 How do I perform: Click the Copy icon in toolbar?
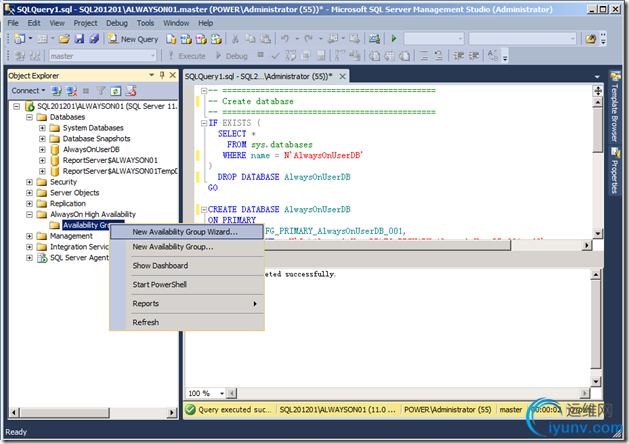[x=250, y=39]
